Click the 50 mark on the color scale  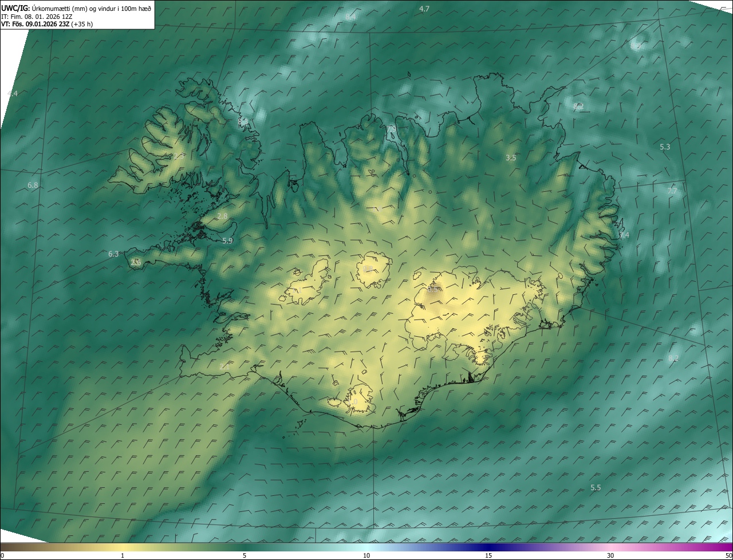coord(728,555)
